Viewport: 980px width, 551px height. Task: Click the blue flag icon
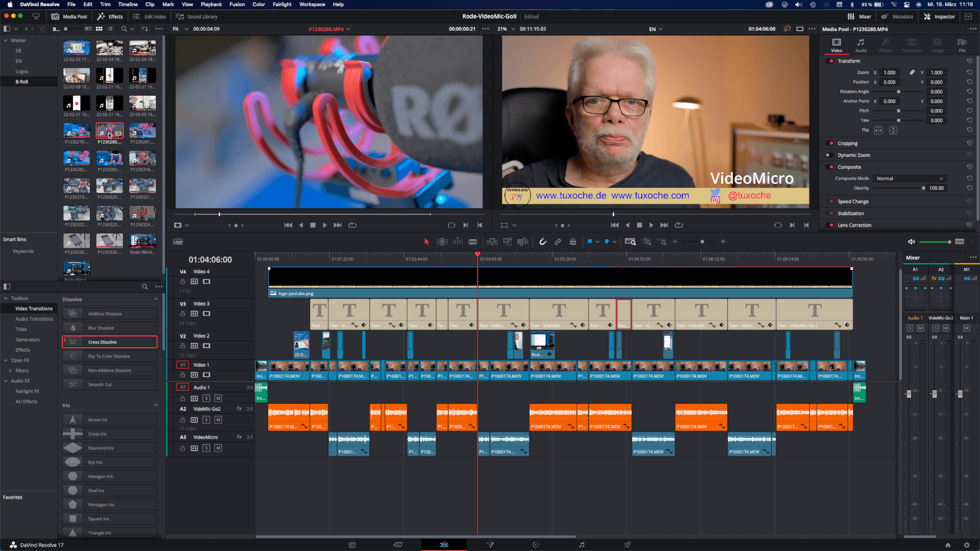click(x=590, y=242)
